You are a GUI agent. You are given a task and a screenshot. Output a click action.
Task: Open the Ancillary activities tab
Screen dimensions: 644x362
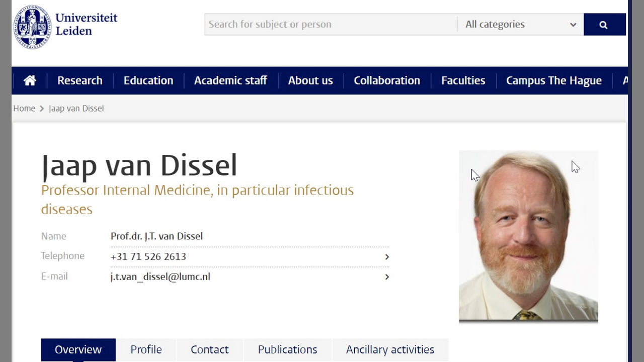[390, 349]
